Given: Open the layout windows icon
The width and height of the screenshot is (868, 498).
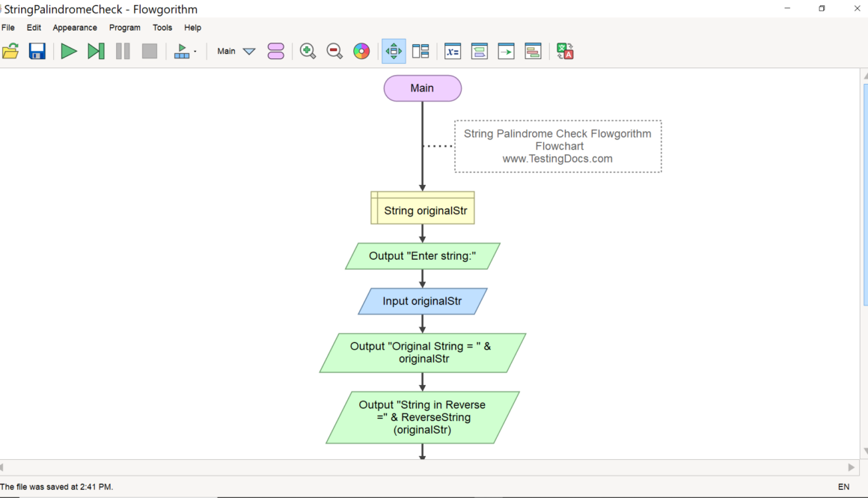Looking at the screenshot, I should (421, 52).
